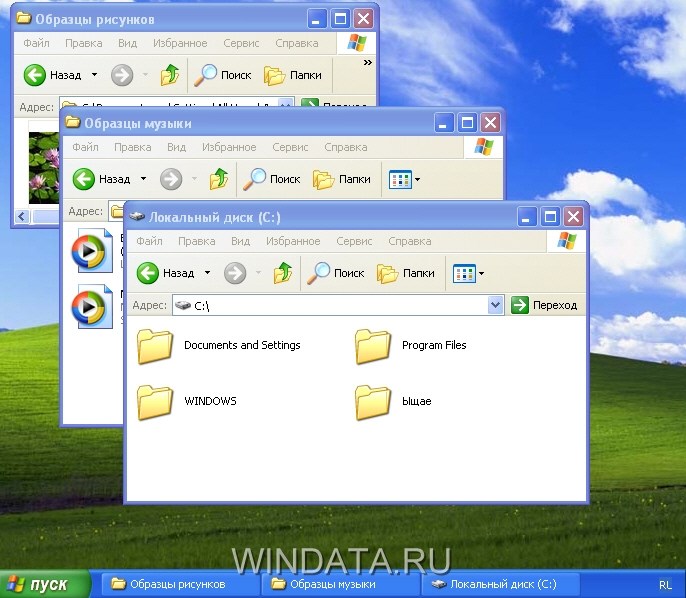Select the Program Files folder

click(411, 346)
